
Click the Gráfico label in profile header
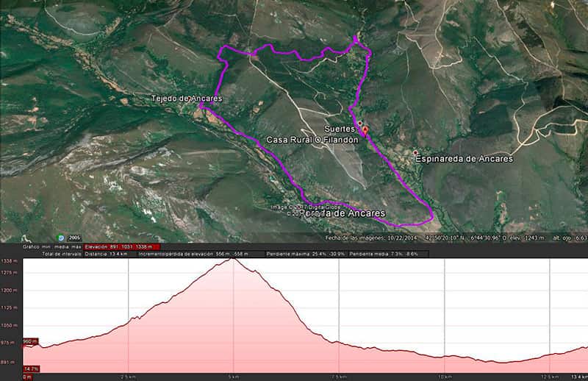[31, 246]
